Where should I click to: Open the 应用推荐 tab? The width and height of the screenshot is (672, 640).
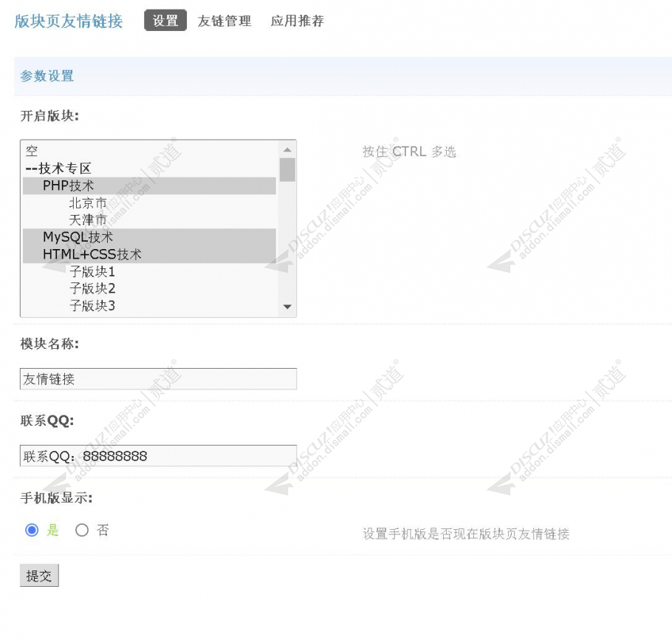[297, 21]
